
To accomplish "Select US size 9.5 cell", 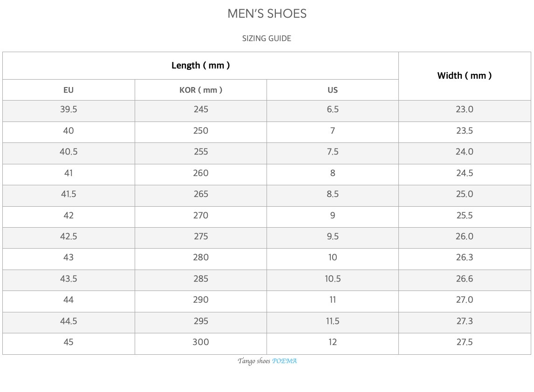I will pyautogui.click(x=333, y=237).
